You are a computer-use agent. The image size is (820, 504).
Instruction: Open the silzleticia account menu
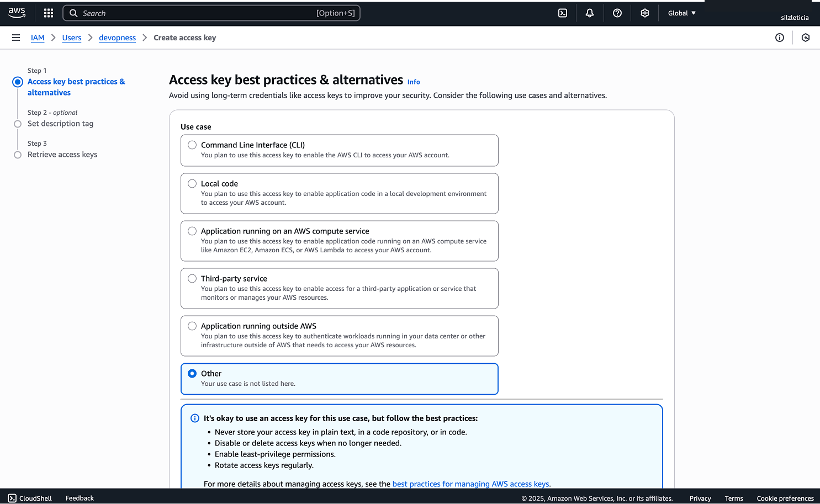click(794, 17)
